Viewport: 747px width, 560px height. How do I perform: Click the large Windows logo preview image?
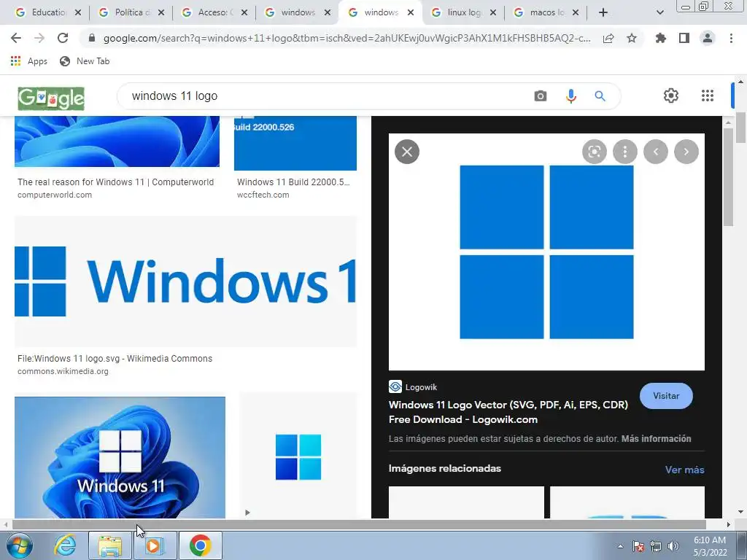(546, 252)
